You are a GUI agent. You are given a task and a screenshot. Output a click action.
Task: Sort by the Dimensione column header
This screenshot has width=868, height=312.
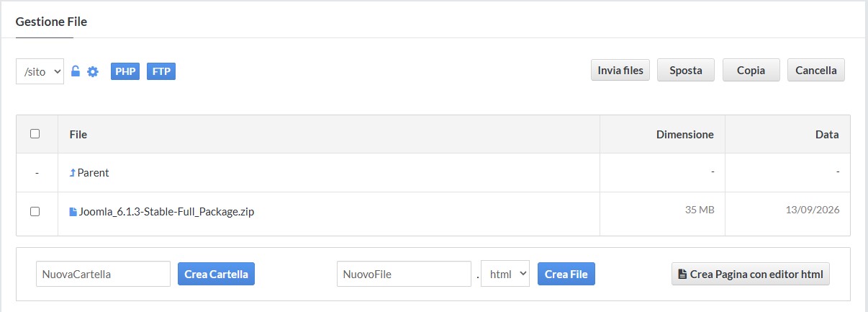pyautogui.click(x=685, y=134)
